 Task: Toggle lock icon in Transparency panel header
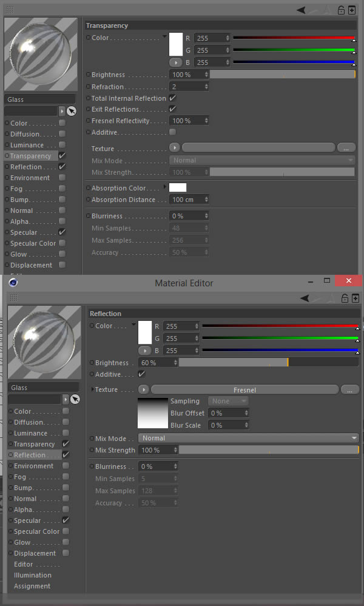click(341, 10)
